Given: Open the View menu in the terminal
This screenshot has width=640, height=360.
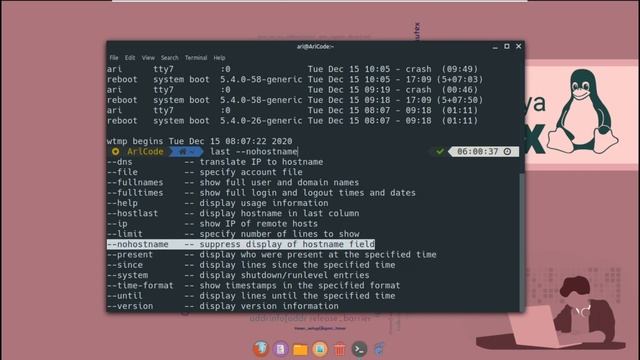Looking at the screenshot, I should pyautogui.click(x=148, y=58).
